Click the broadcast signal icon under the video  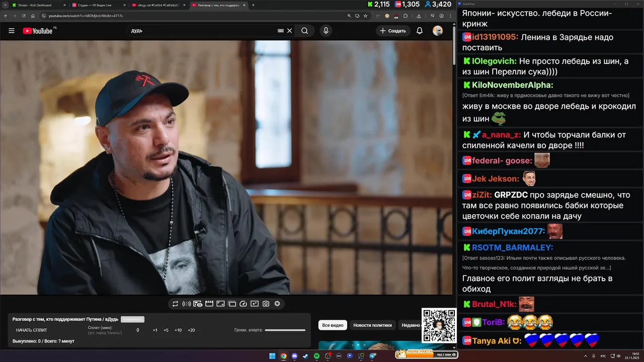click(x=186, y=304)
